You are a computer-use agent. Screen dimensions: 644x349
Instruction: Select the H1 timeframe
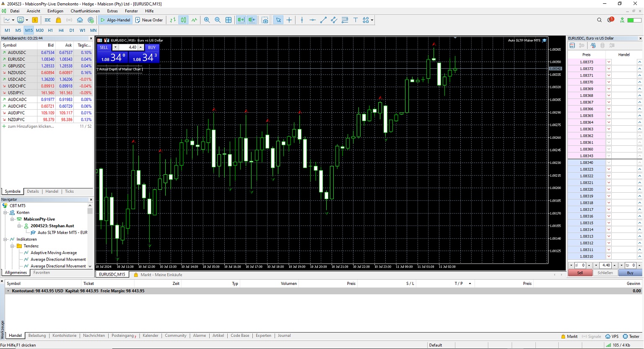click(x=50, y=30)
